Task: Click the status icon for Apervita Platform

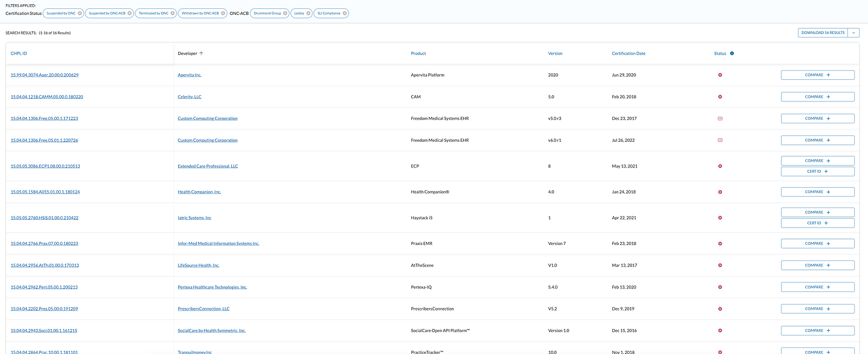Action: pyautogui.click(x=720, y=75)
